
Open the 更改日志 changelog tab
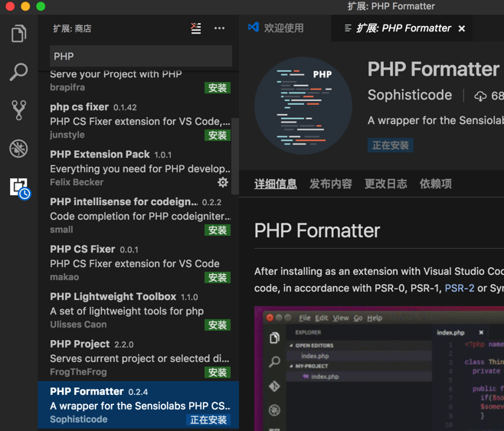[386, 184]
